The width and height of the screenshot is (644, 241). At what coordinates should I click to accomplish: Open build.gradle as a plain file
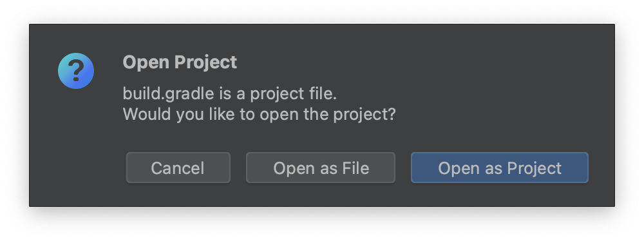pos(321,168)
